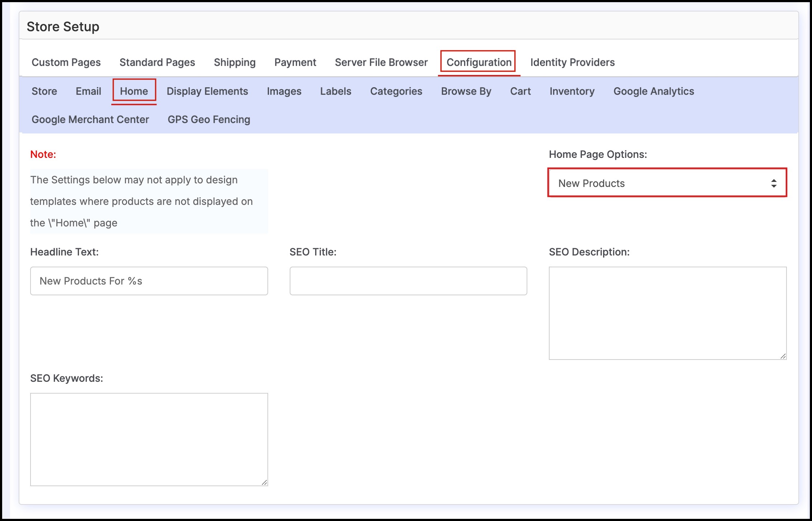
Task: Select the Shipping tab
Action: click(235, 62)
